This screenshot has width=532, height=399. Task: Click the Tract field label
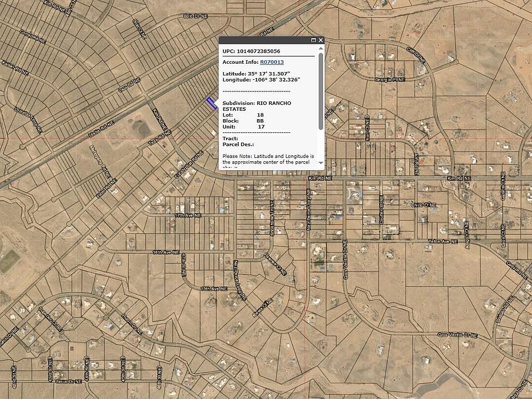pyautogui.click(x=231, y=139)
